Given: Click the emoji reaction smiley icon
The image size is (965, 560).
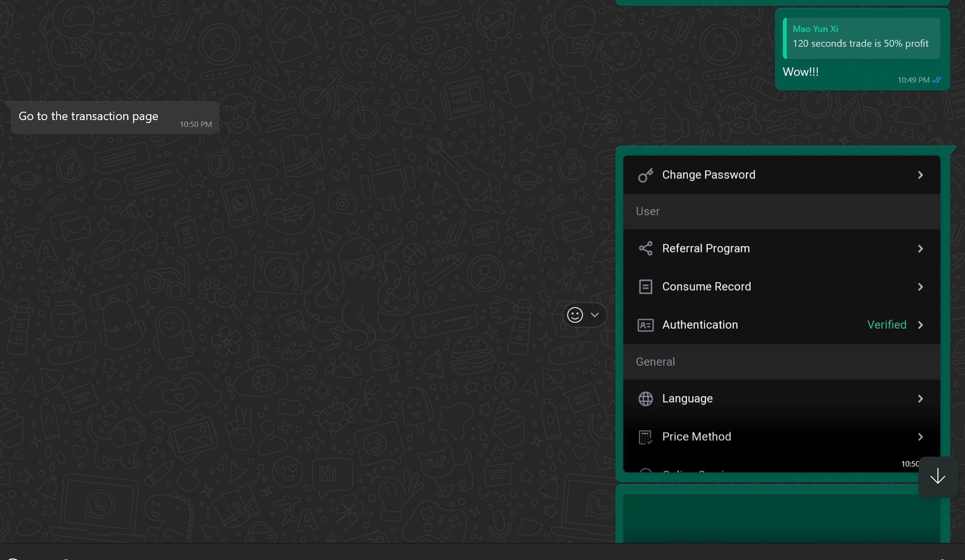Looking at the screenshot, I should coord(575,315).
